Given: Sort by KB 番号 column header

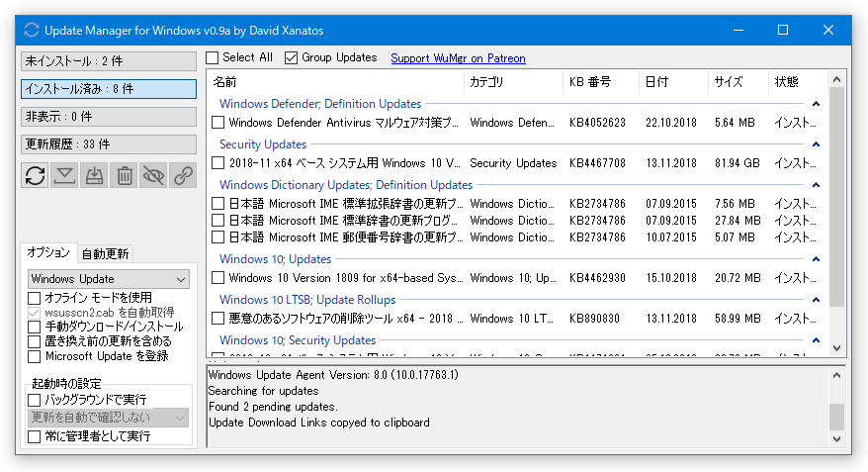Looking at the screenshot, I should (x=601, y=82).
